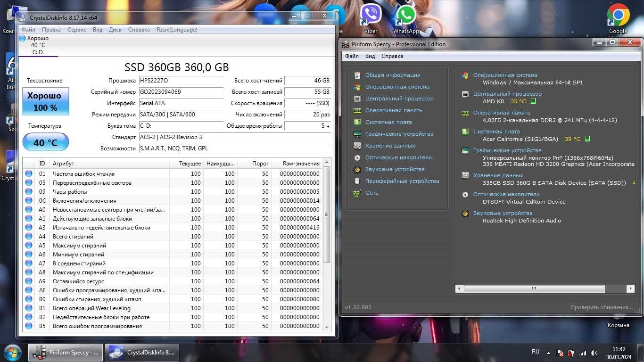The height and width of the screenshot is (362, 644).
Task: Click right arrow of Speccy horizontal scrollbar
Action: click(x=630, y=288)
